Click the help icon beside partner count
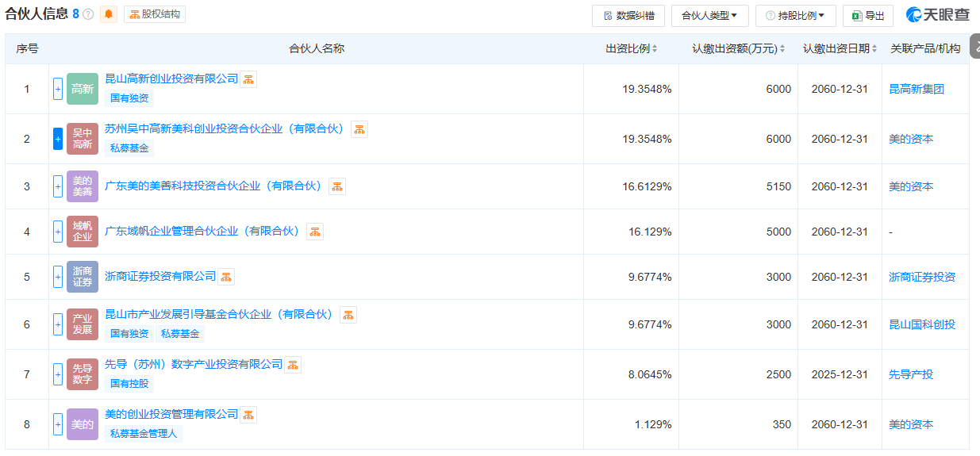 click(x=88, y=14)
